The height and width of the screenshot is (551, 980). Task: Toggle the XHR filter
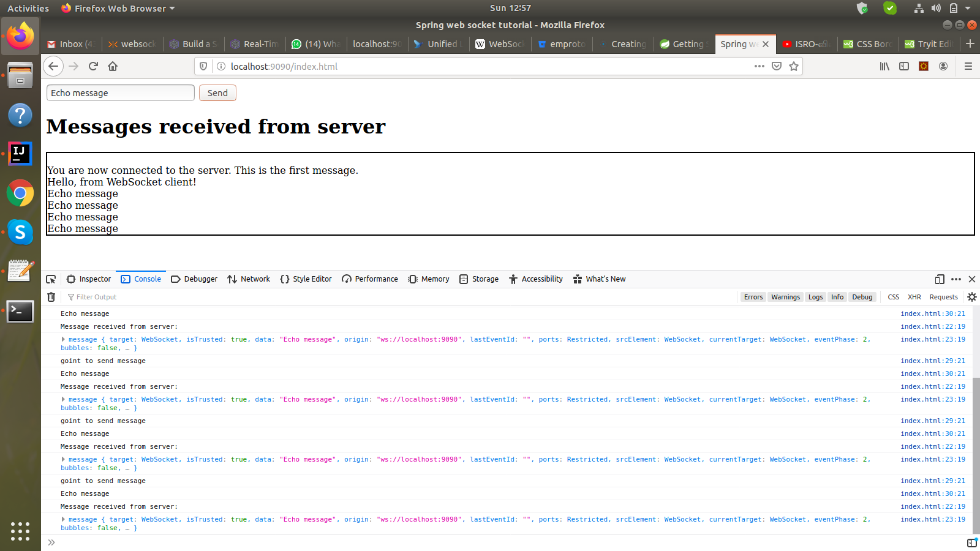(914, 297)
